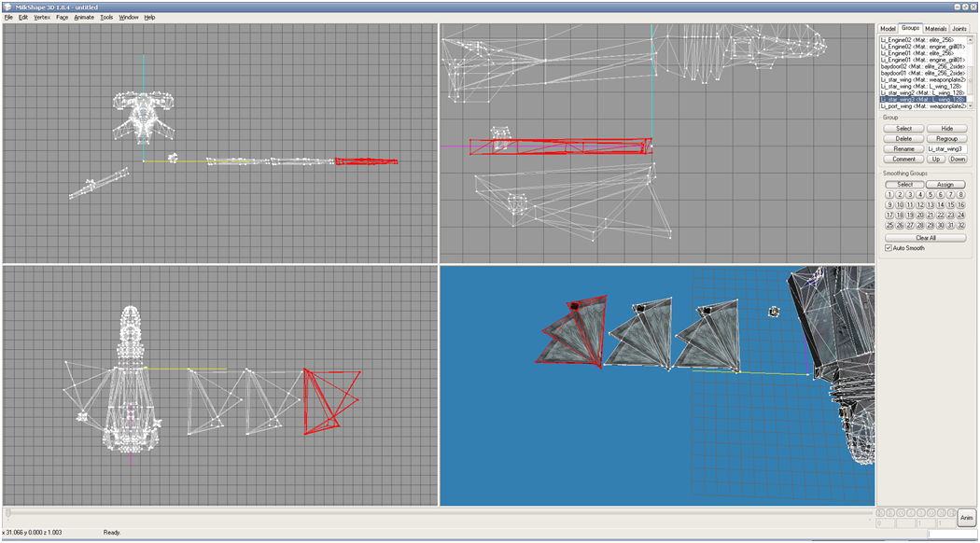Delete the selected group
The image size is (980, 543).
903,139
